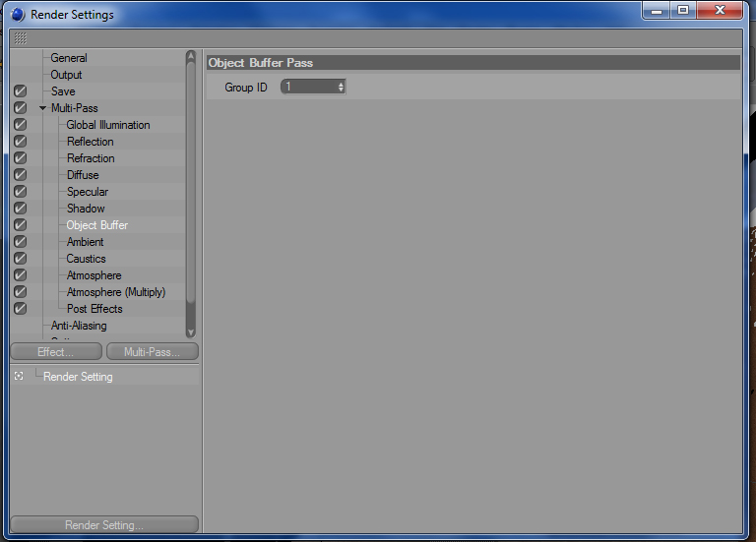The image size is (756, 542).
Task: Collapse the Multi-Pass tree arrow
Action: pos(43,108)
